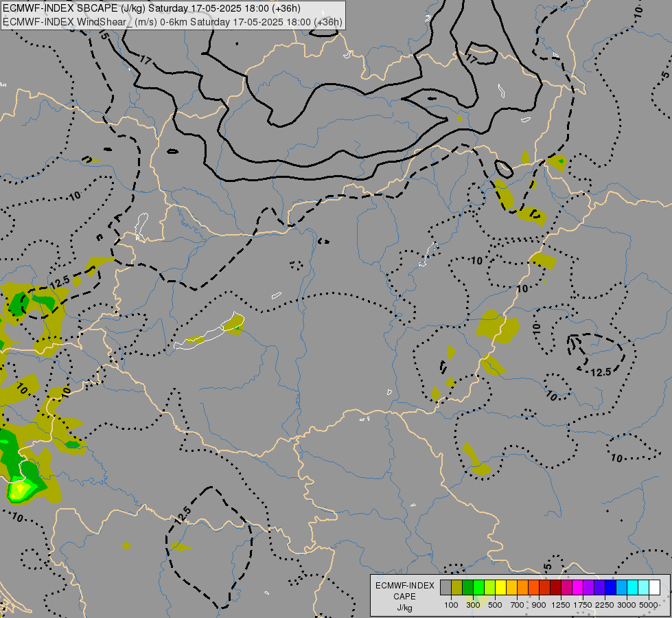Click the WindShear 0-6km title line

(173, 22)
